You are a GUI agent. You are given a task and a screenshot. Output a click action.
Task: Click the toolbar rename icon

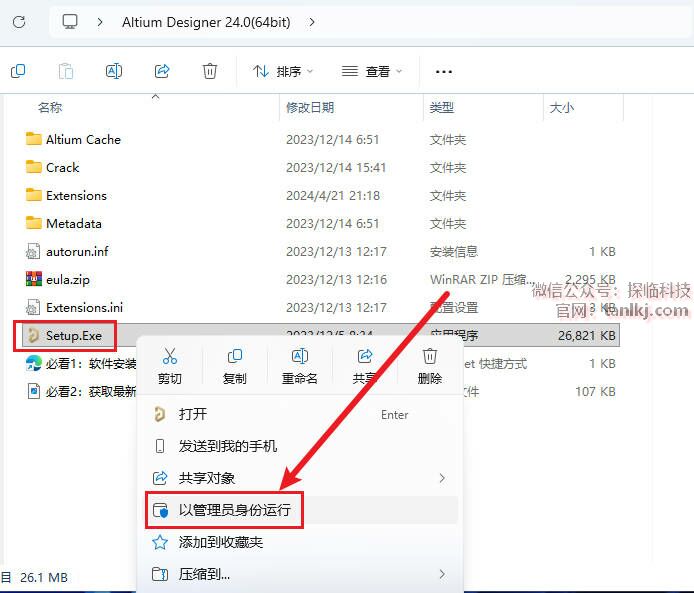(114, 71)
